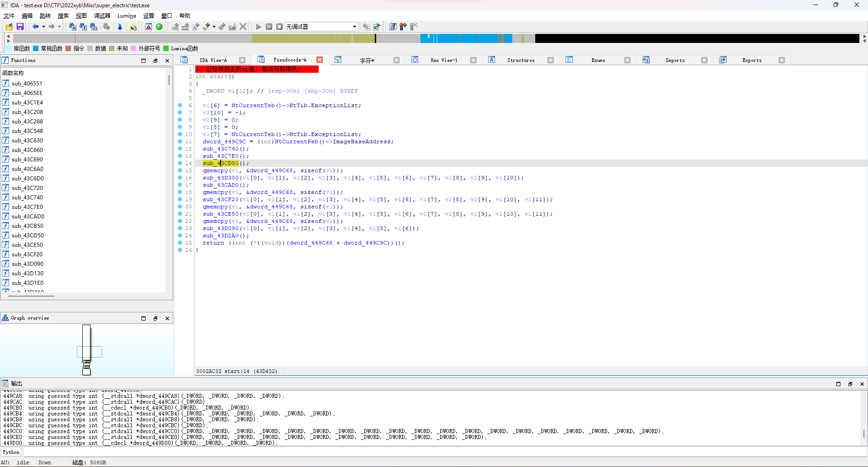The image size is (868, 467).
Task: Click the 函数名称 column header
Action: coord(14,73)
